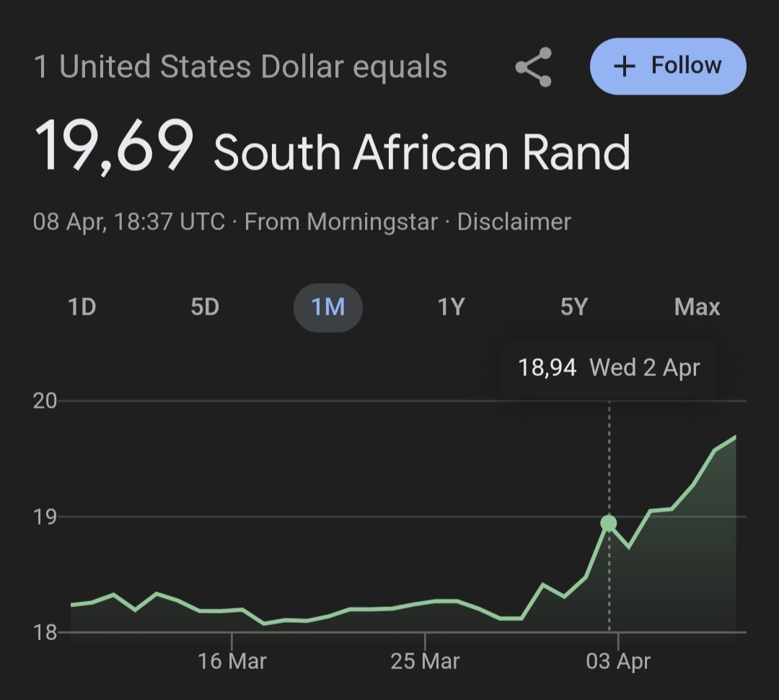Click the 19,69 exchange rate value
Image resolution: width=779 pixels, height=700 pixels.
click(114, 146)
